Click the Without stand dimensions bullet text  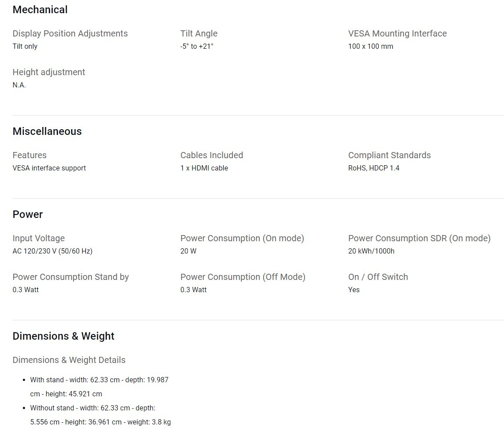[x=100, y=415]
